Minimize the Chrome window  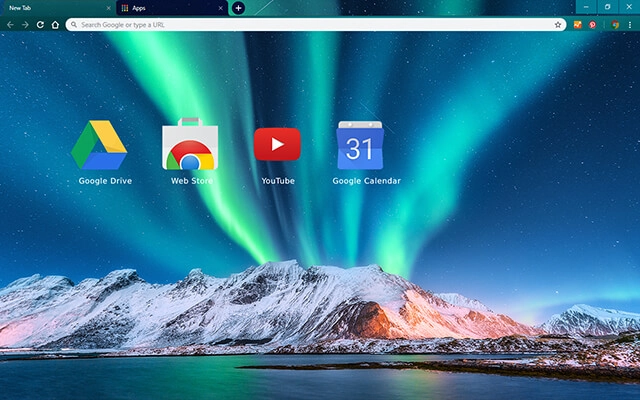[x=586, y=7]
